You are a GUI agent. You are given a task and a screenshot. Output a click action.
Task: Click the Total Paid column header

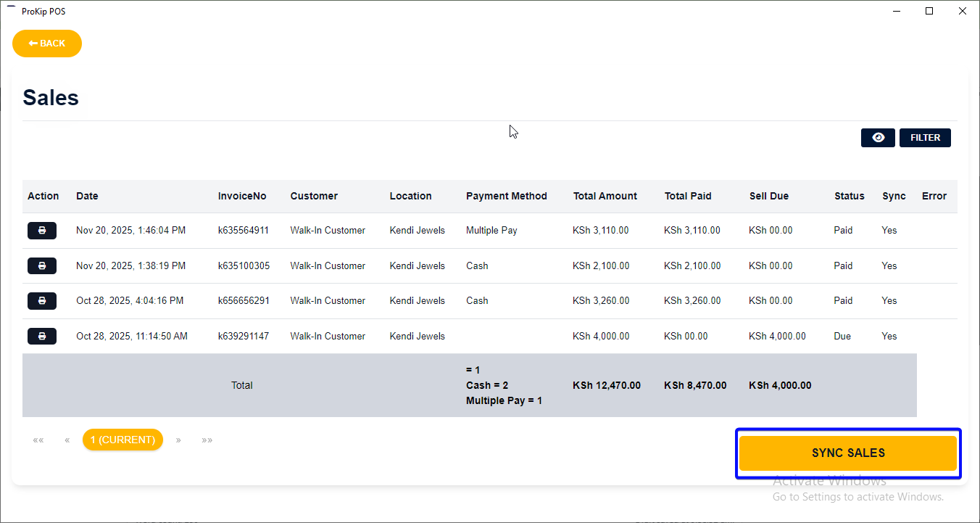click(x=688, y=196)
